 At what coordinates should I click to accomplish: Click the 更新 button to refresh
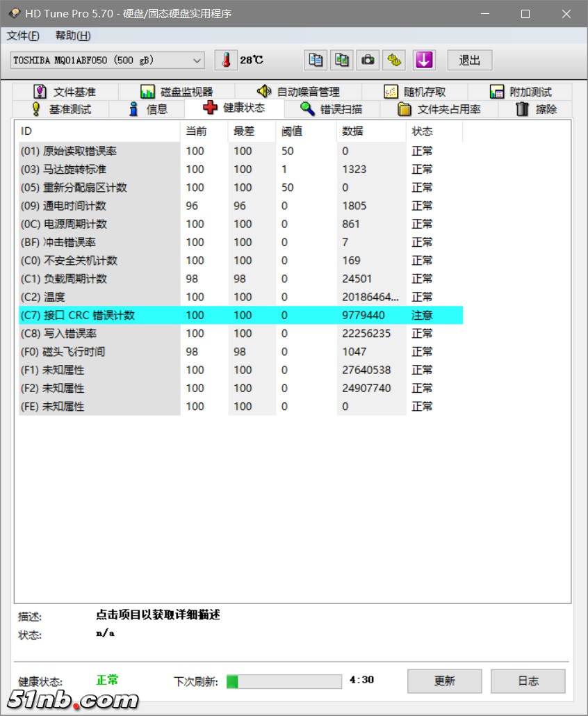(444, 681)
